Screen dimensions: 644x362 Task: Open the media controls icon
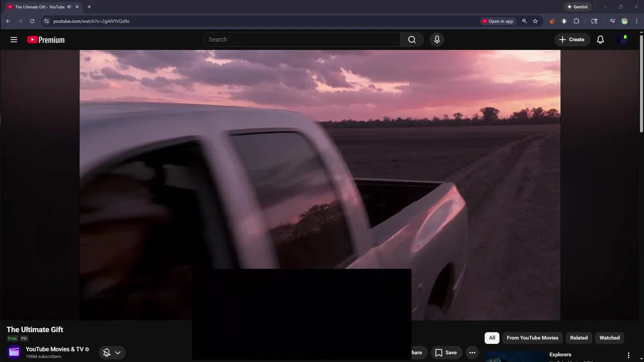(612, 21)
